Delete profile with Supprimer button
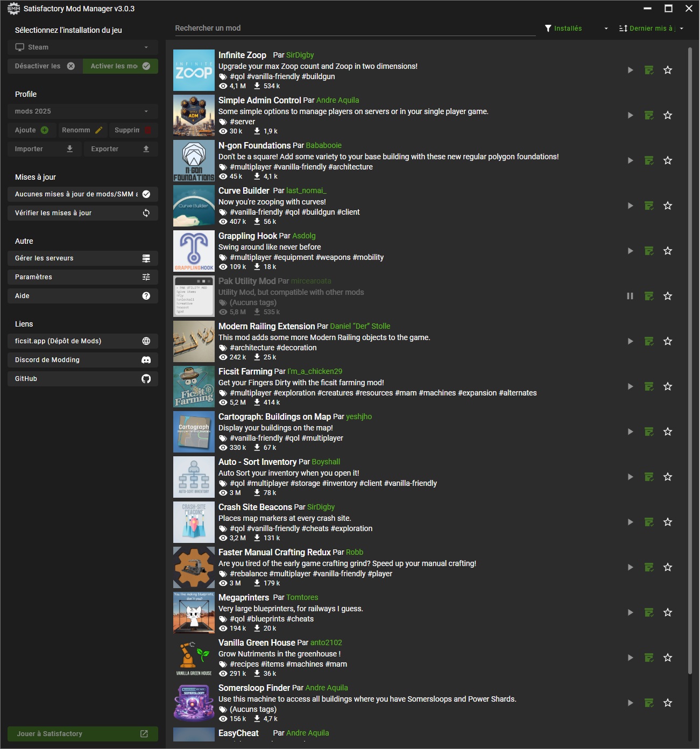This screenshot has height=749, width=700. point(133,130)
